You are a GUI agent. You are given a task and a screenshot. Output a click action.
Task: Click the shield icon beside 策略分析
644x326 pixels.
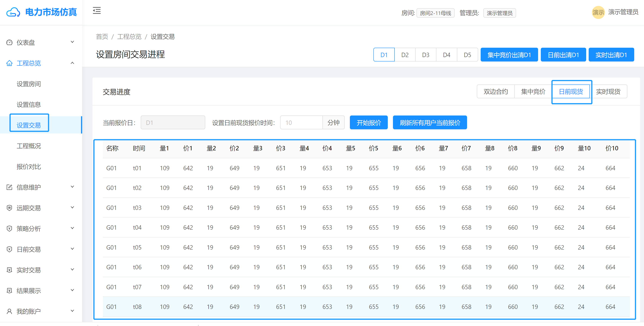[x=9, y=229]
